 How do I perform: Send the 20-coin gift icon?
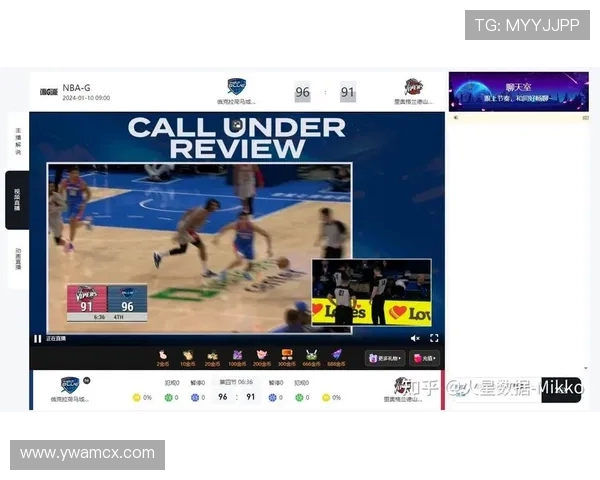(212, 354)
